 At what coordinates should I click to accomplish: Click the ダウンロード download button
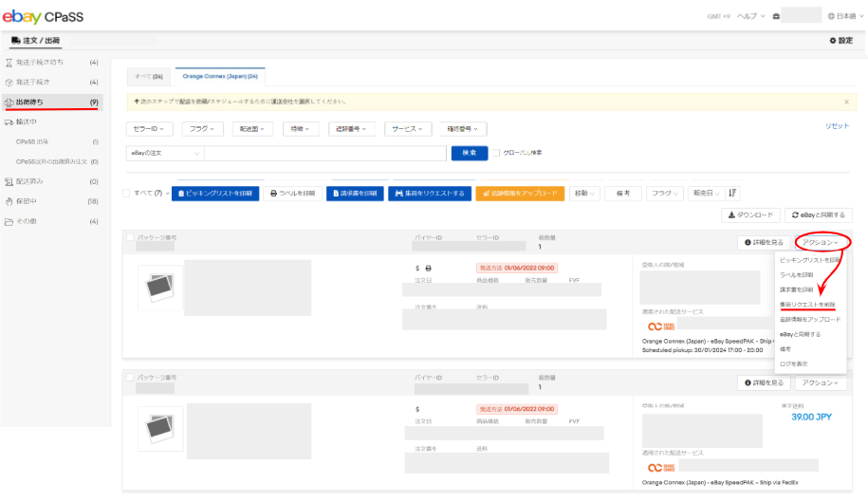(751, 215)
